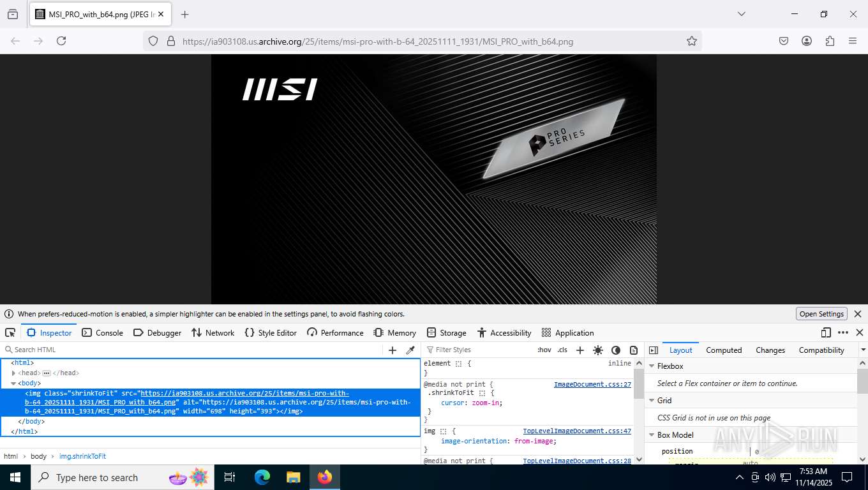The width and height of the screenshot is (868, 490).
Task: Open DevTools more options (three dots)
Action: pos(843,332)
